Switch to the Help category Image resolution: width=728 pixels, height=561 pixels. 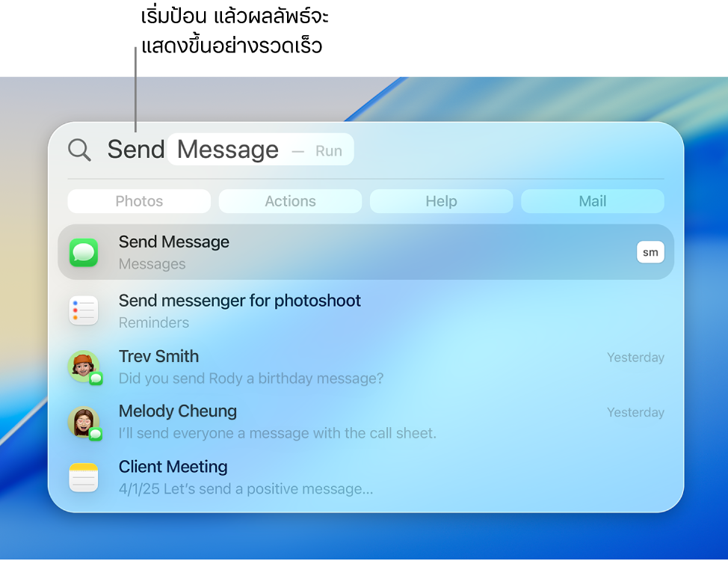click(441, 200)
